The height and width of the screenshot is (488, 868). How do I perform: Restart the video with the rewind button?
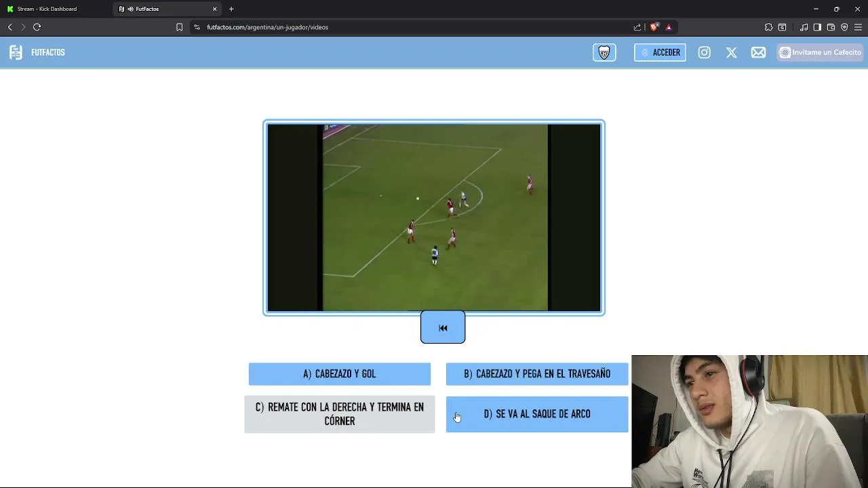click(x=443, y=327)
